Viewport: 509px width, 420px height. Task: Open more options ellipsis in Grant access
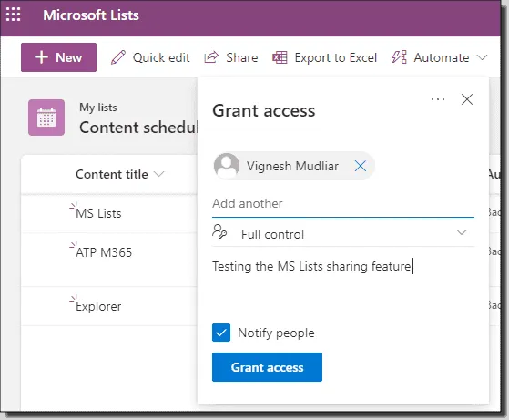(x=438, y=99)
